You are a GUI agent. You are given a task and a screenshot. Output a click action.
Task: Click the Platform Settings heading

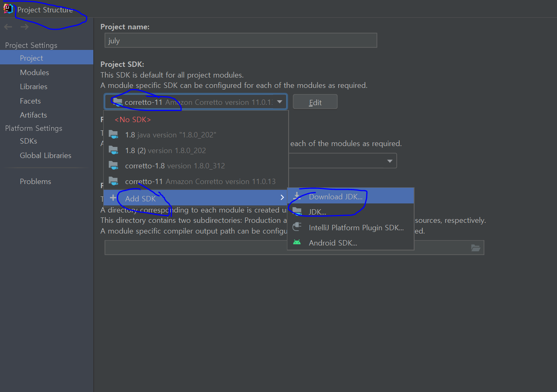click(x=34, y=128)
